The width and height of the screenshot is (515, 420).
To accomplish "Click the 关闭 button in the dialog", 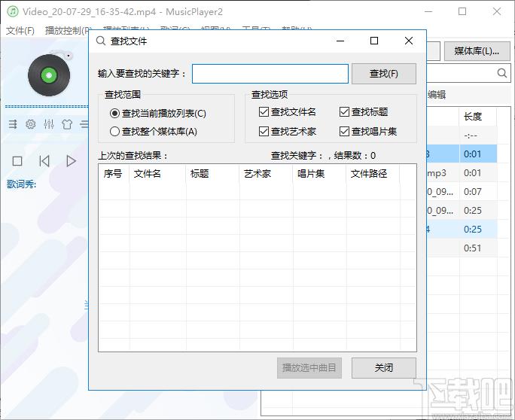I will point(384,368).
